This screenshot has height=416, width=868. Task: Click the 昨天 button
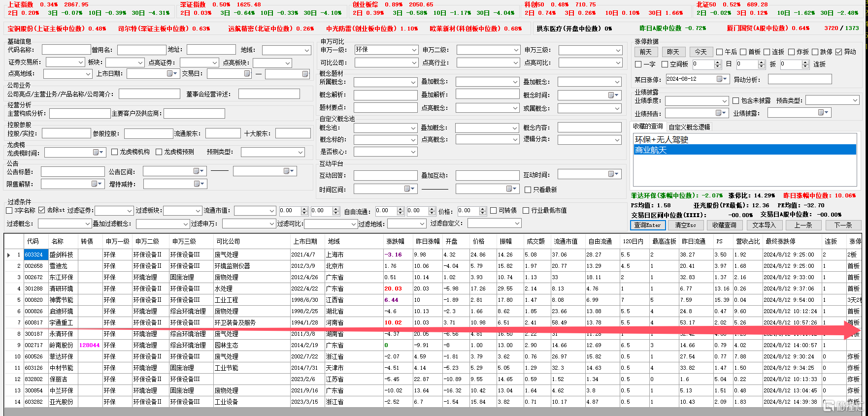coord(673,52)
